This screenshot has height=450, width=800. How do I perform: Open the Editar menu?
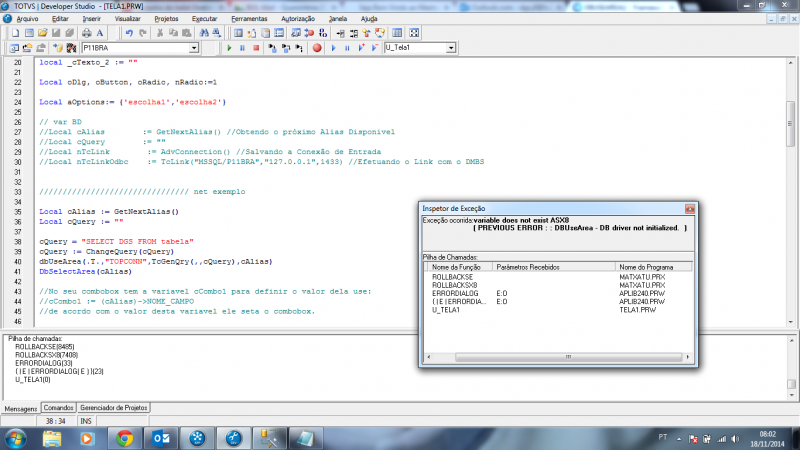pos(60,19)
